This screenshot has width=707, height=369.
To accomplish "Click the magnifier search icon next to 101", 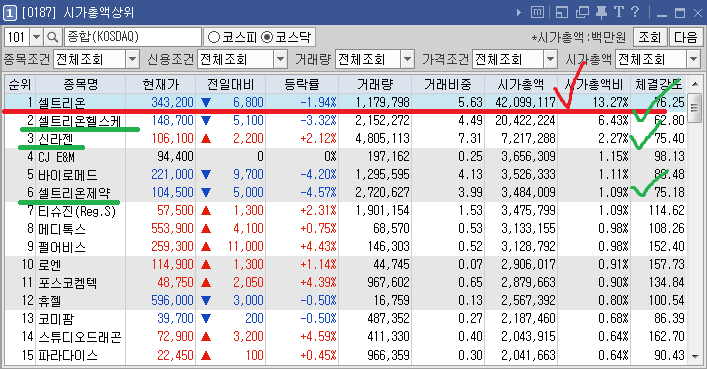I will (53, 37).
